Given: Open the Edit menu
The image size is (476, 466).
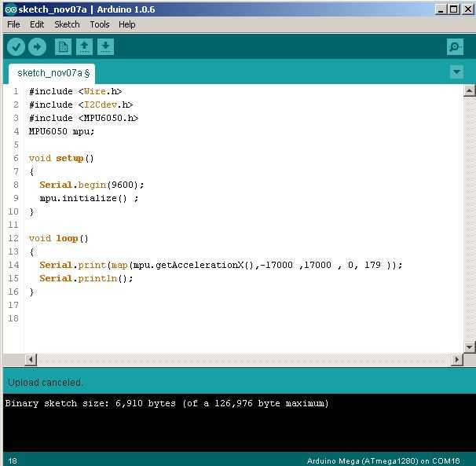Looking at the screenshot, I should (x=37, y=24).
